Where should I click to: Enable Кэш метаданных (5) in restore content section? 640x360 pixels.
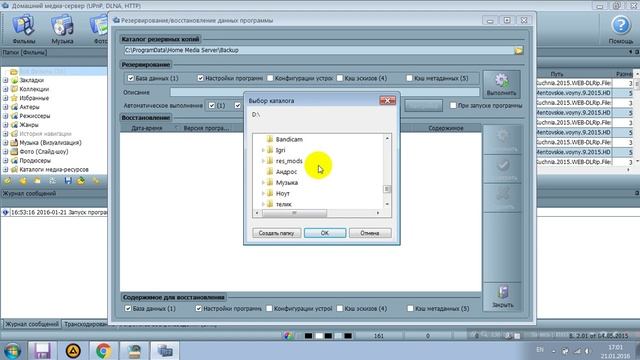click(x=410, y=309)
